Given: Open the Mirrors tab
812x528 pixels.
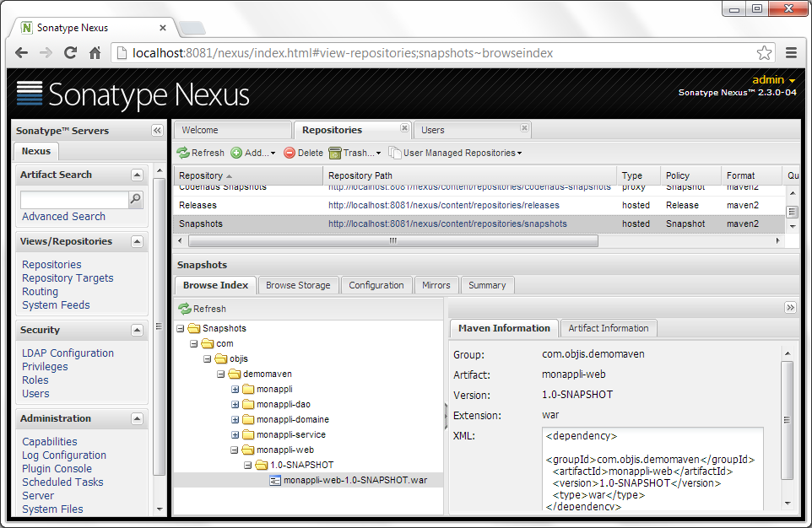Looking at the screenshot, I should pyautogui.click(x=436, y=285).
